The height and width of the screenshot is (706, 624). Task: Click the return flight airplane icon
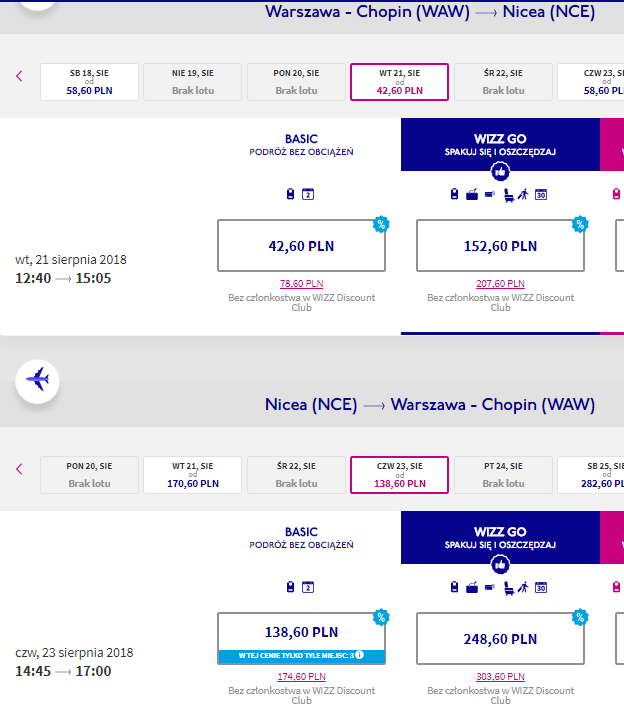click(37, 381)
